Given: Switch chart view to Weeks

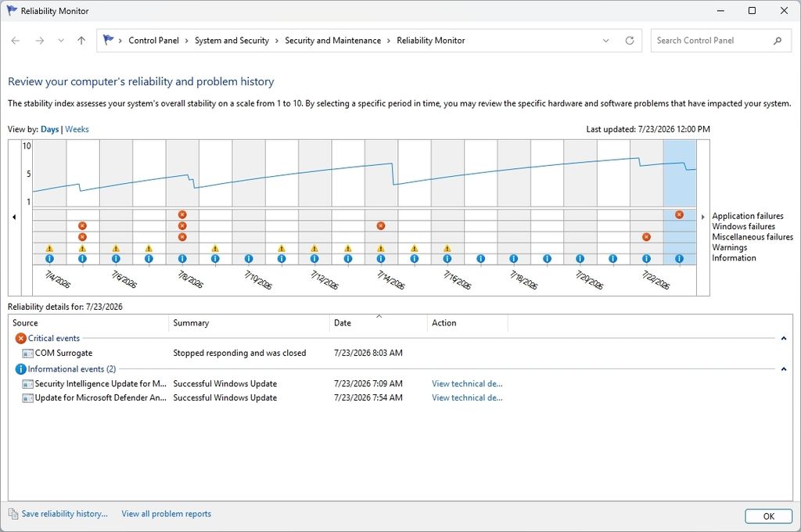Looking at the screenshot, I should click(77, 129).
